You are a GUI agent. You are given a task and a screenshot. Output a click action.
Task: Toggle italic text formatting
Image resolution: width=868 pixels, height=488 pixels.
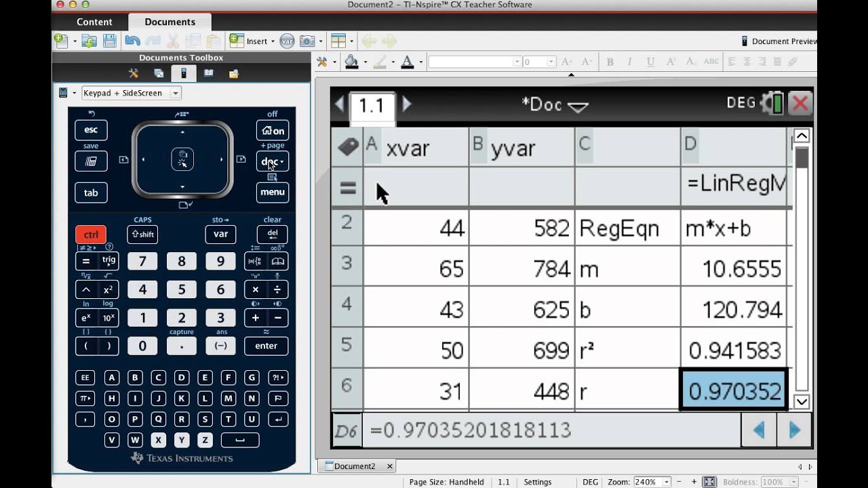coord(631,62)
